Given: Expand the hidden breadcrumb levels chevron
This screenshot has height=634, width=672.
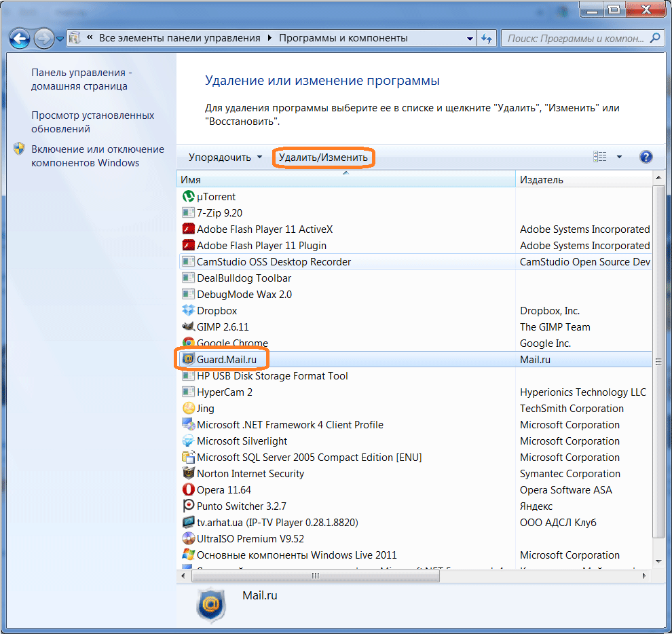Looking at the screenshot, I should coord(90,38).
